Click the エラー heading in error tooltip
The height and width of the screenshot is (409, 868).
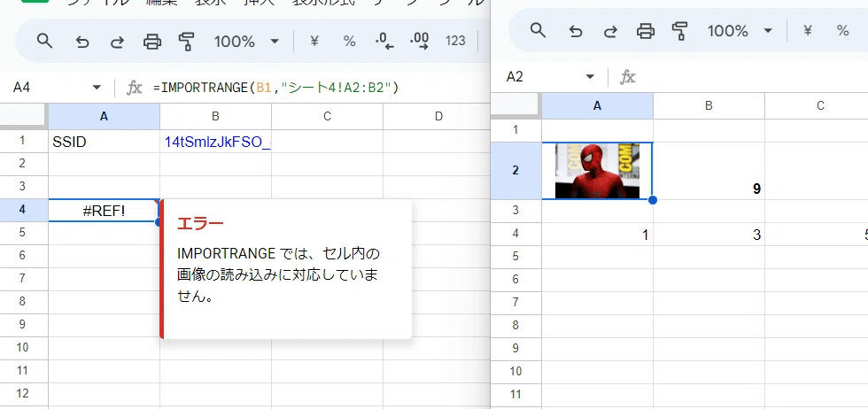[x=200, y=224]
